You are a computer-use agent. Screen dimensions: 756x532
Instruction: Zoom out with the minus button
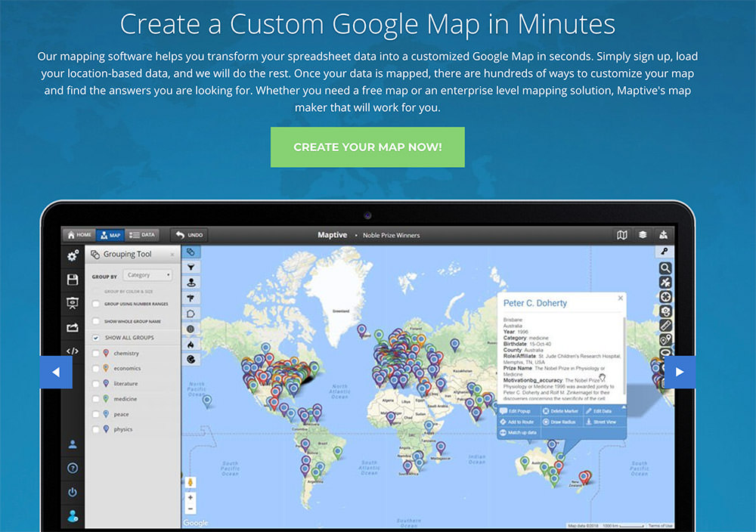tap(191, 509)
